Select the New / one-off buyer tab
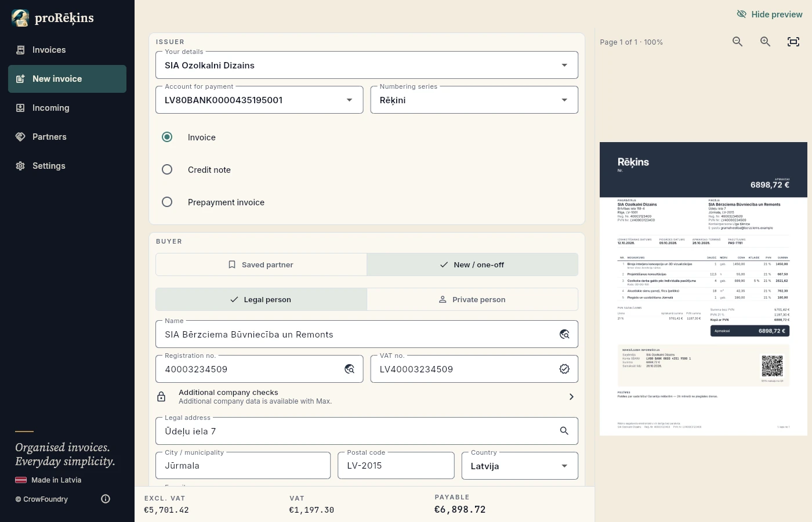Viewport: 812px width, 522px height. [x=473, y=264]
